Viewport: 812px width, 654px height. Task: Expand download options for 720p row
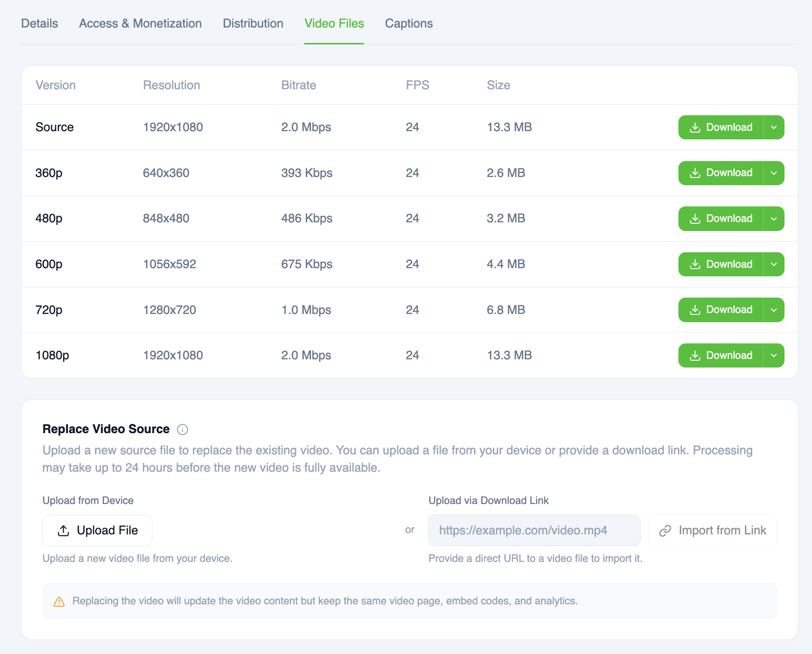pyautogui.click(x=774, y=310)
